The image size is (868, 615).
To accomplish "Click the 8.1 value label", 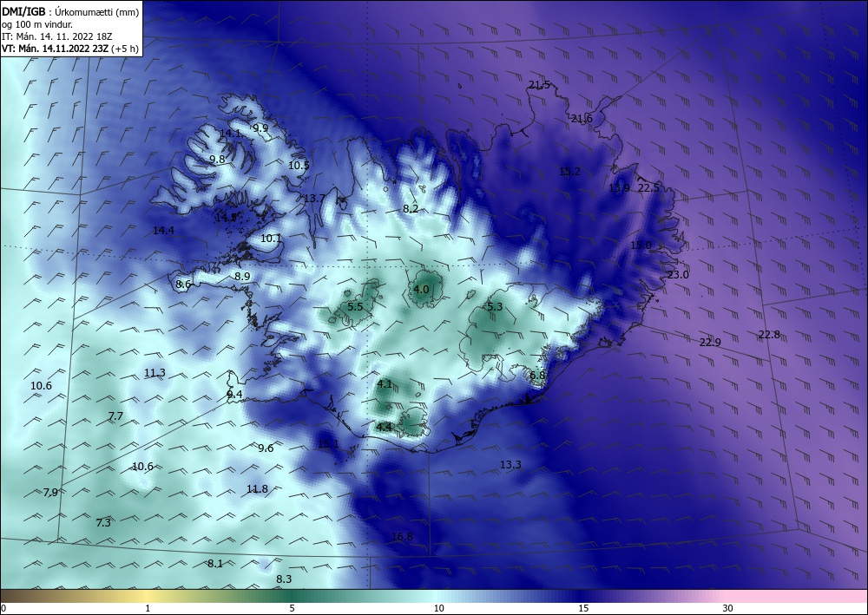I will [214, 563].
